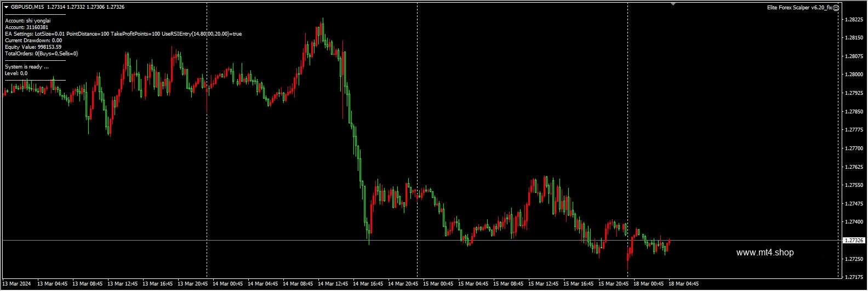Click the GBPUSD,M15 symbol title
The image size is (868, 291).
pyautogui.click(x=28, y=7)
